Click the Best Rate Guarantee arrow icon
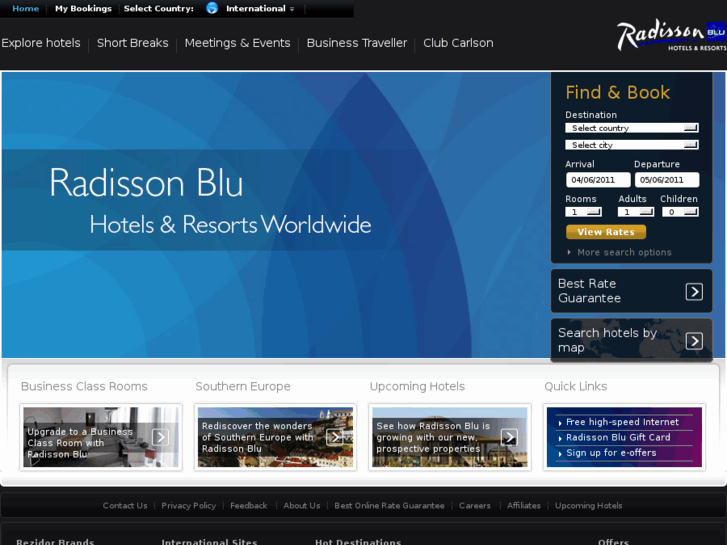This screenshot has height=545, width=727. (x=694, y=292)
